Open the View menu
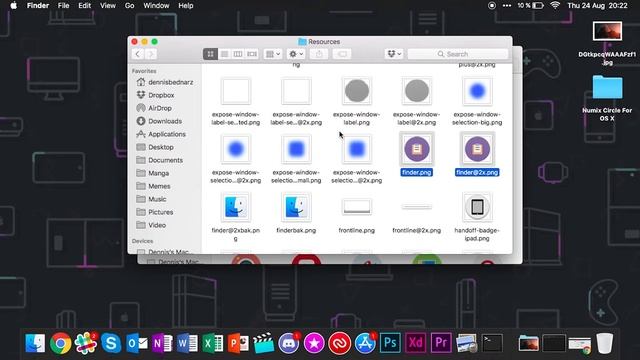The height and width of the screenshot is (360, 640). 108,6
